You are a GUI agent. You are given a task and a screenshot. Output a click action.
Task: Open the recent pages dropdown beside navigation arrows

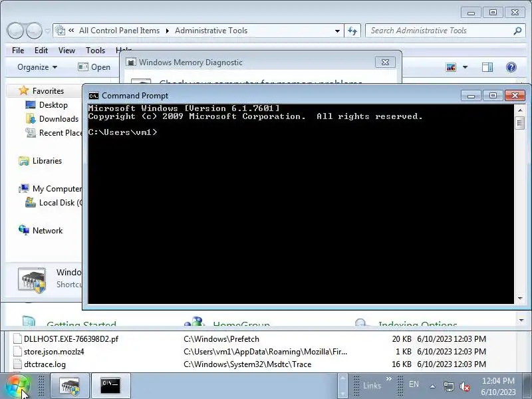(47, 31)
